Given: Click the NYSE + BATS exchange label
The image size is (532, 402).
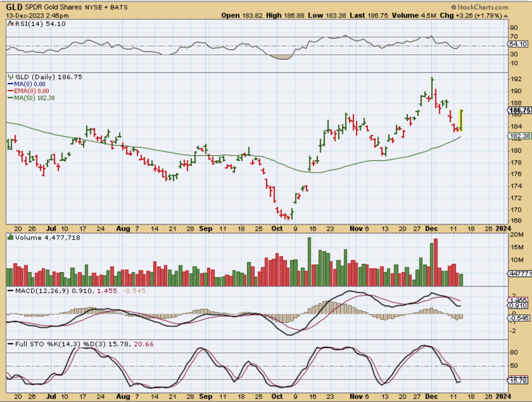Looking at the screenshot, I should pos(106,7).
